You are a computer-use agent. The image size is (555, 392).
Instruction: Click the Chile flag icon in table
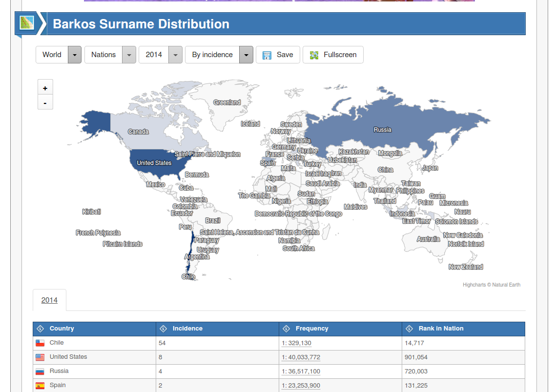40,343
